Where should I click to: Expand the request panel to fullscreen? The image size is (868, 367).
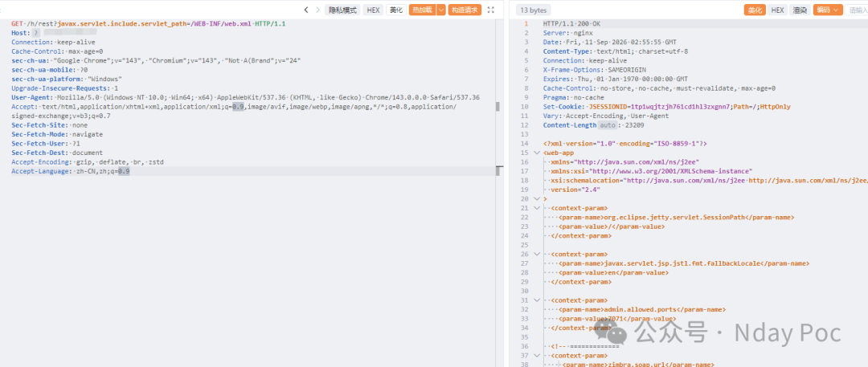[490, 10]
